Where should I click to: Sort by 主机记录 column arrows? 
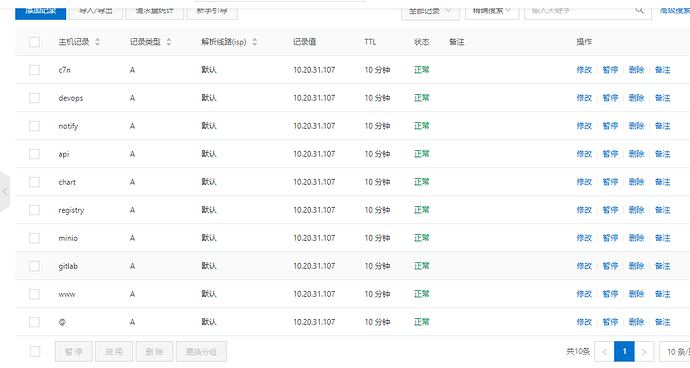point(98,42)
